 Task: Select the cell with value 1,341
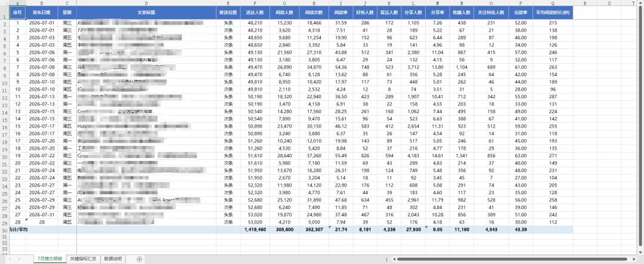click(x=461, y=156)
